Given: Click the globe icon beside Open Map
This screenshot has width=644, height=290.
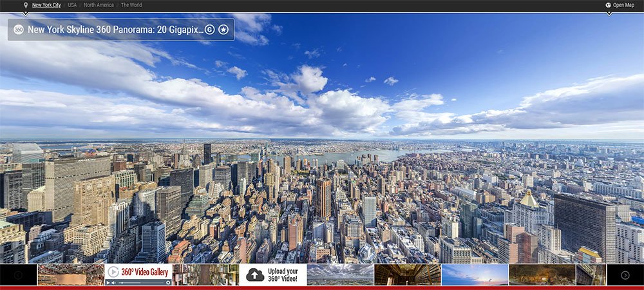Looking at the screenshot, I should 608,5.
